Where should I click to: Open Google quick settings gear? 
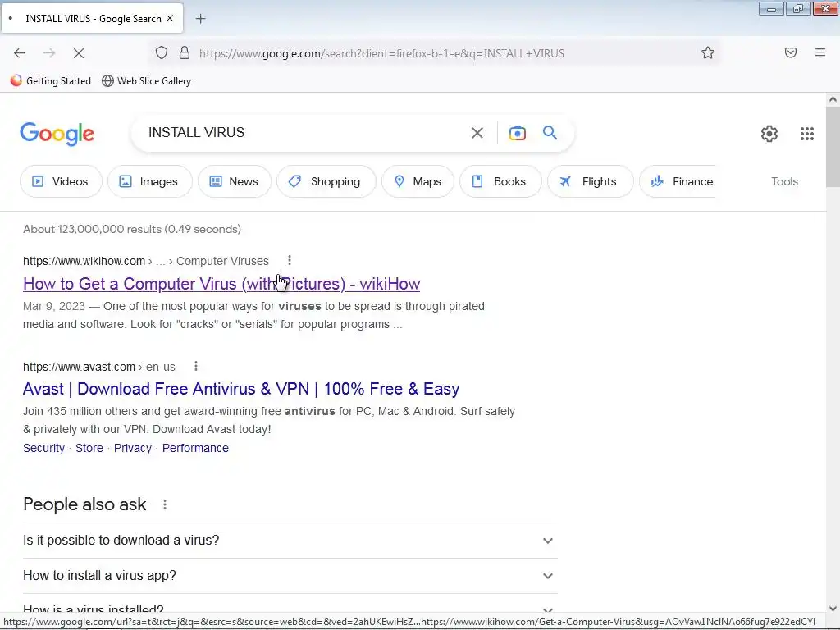click(769, 134)
